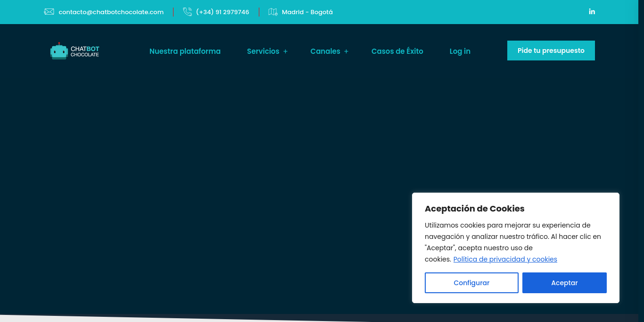Open the Log in link
The image size is (644, 322).
point(460,51)
